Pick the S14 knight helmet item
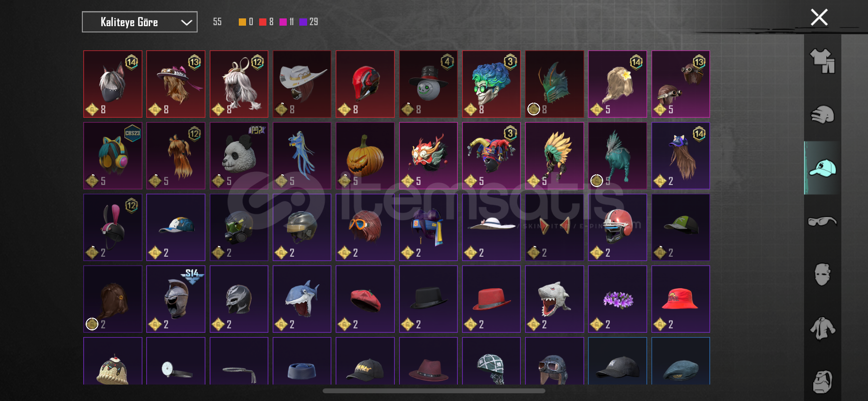Viewport: 868px width, 401px height. [x=176, y=299]
